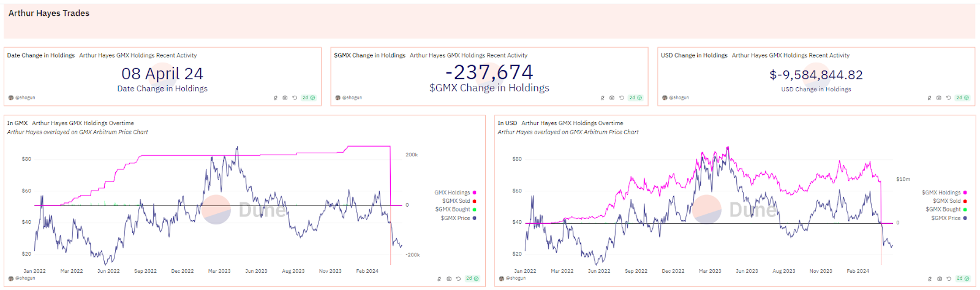The width and height of the screenshot is (980, 290).
Task: Refresh the In USD chart card
Action: click(x=949, y=278)
